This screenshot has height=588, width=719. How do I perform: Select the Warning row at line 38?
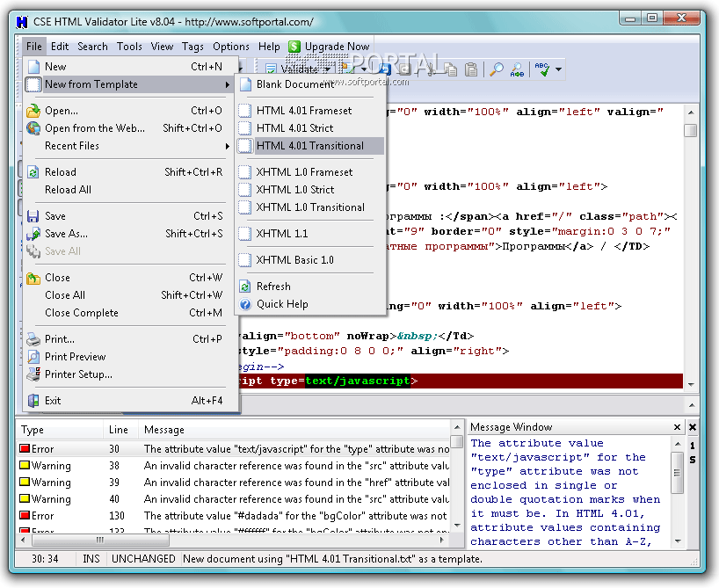click(x=234, y=466)
